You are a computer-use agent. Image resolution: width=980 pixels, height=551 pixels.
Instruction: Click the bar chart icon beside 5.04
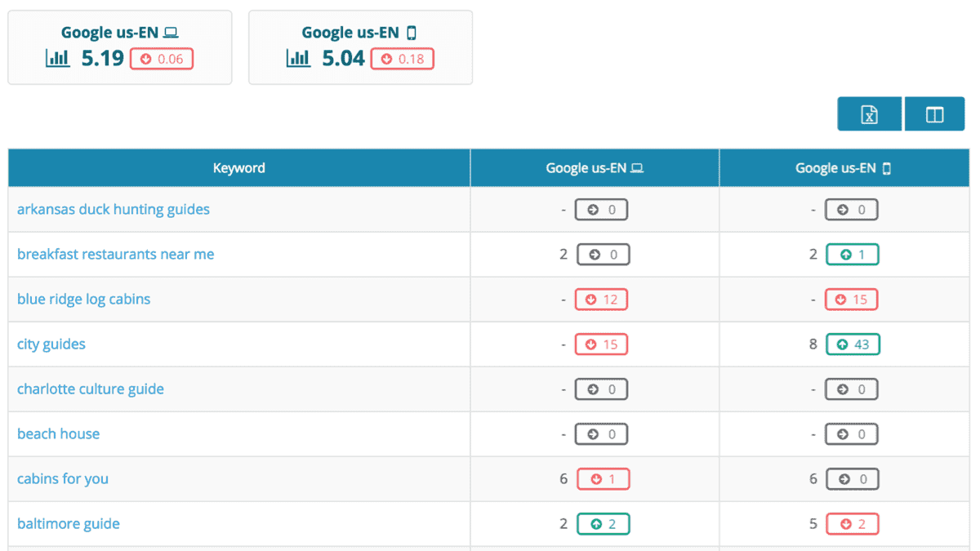pos(298,59)
